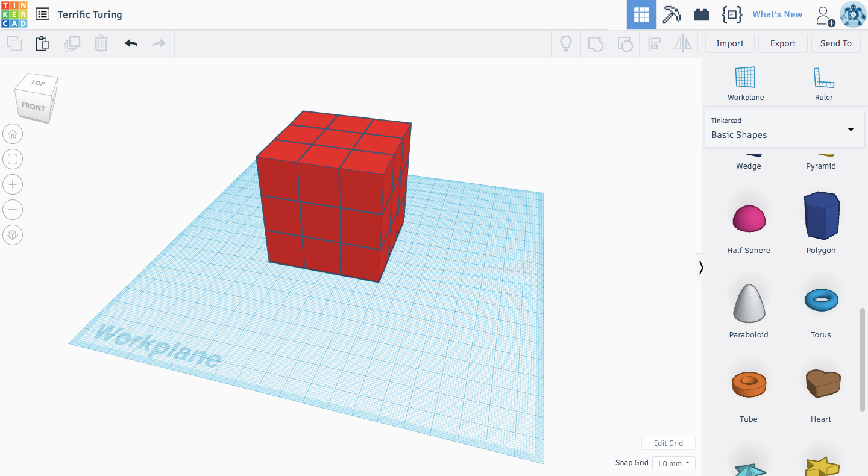Open the Snap Grid size selector
Screen dimensions: 868x476
pos(673,463)
